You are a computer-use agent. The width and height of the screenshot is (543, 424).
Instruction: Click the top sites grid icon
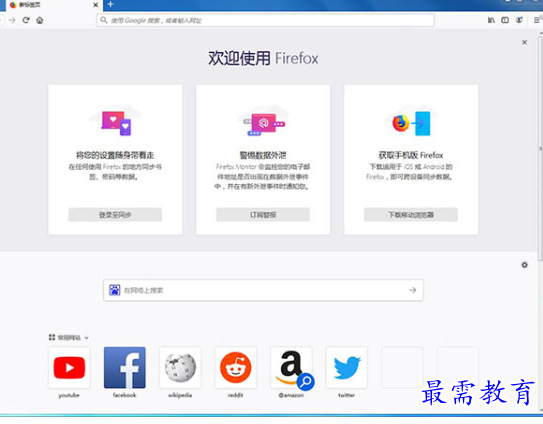click(52, 337)
